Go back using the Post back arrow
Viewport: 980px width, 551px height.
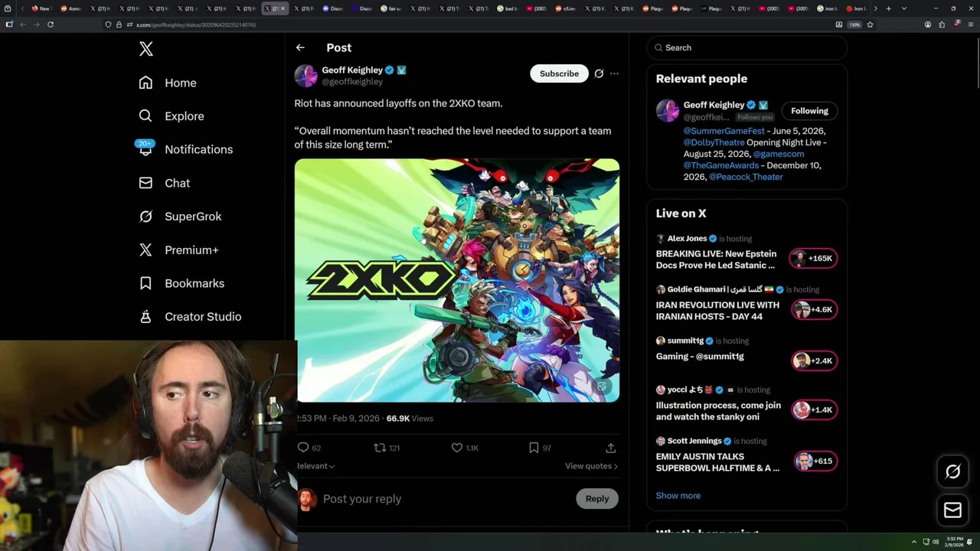tap(300, 47)
